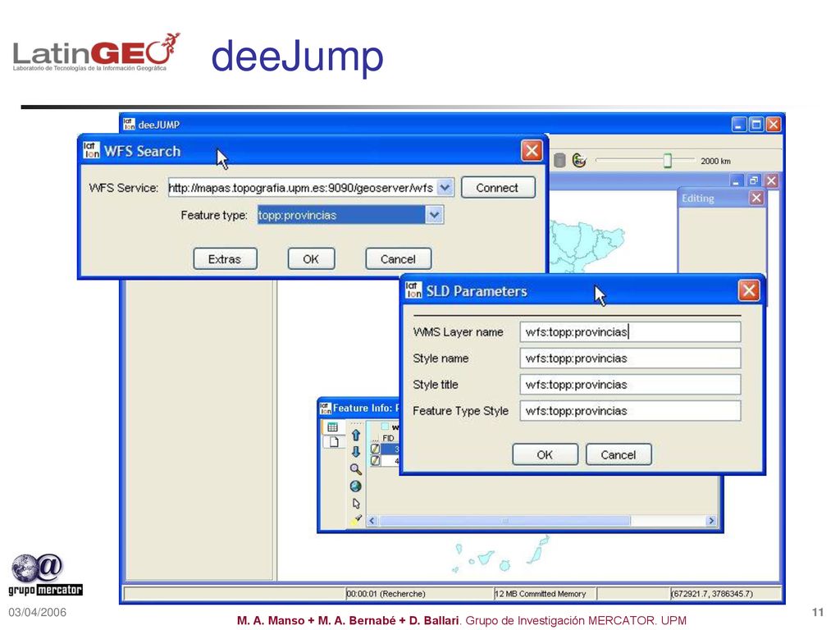The width and height of the screenshot is (840, 630).
Task: Click the WFS Search dialog title bar icon
Action: point(92,151)
